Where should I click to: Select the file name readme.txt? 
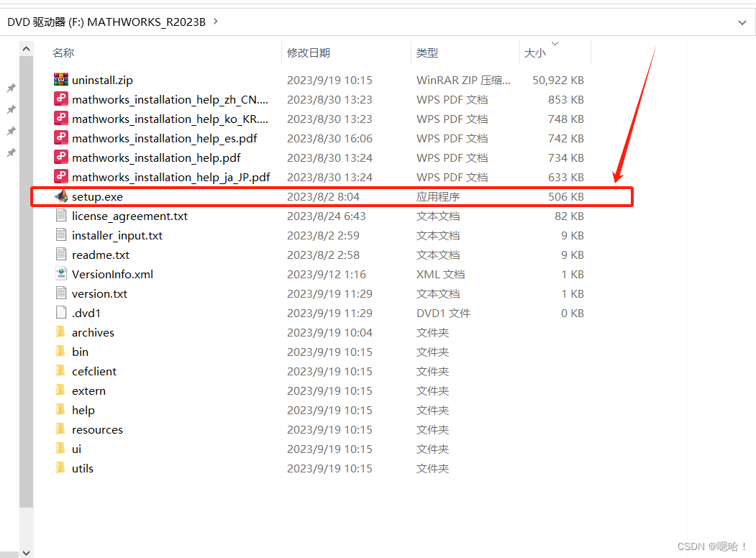101,255
